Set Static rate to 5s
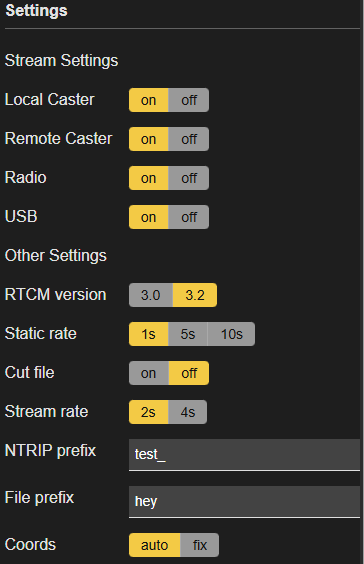 [x=188, y=334]
